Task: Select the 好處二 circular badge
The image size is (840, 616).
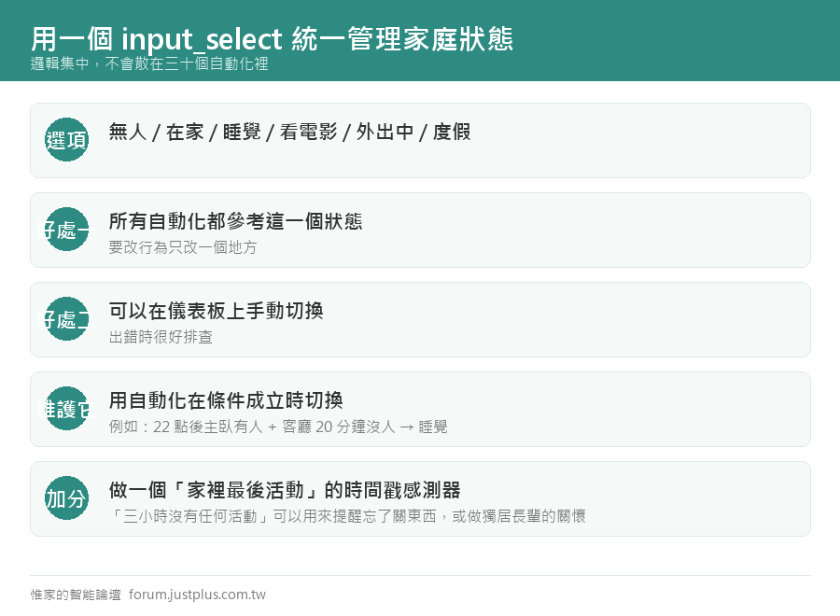Action: pos(66,318)
